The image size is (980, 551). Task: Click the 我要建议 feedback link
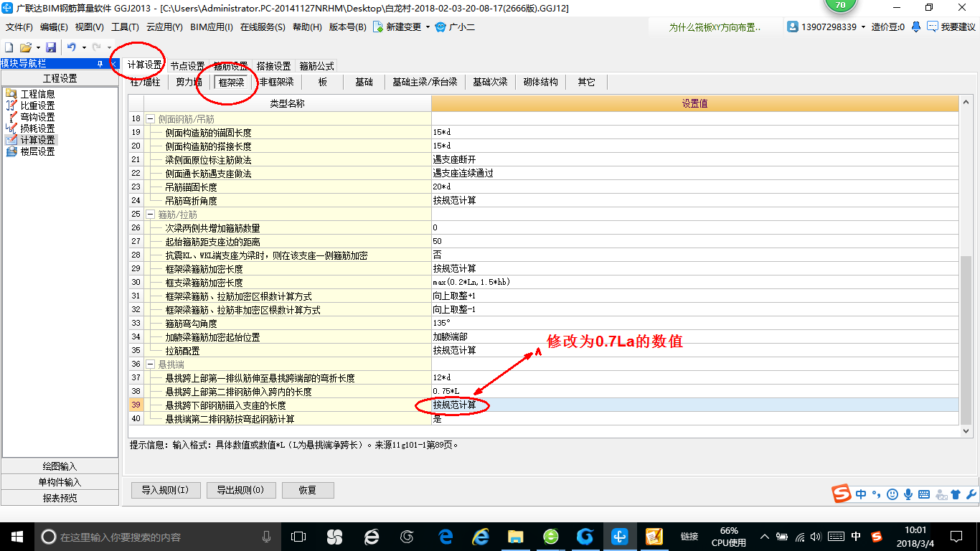click(951, 27)
